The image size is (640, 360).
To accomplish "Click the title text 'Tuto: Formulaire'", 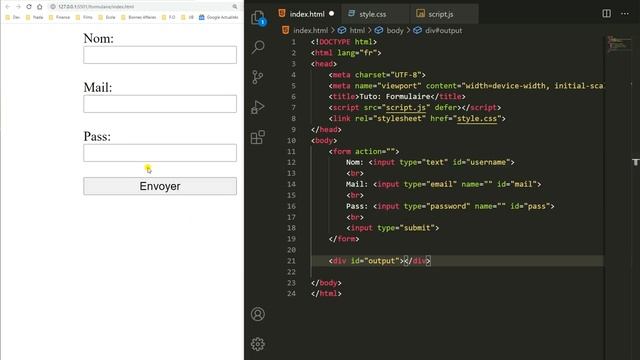I will point(395,97).
